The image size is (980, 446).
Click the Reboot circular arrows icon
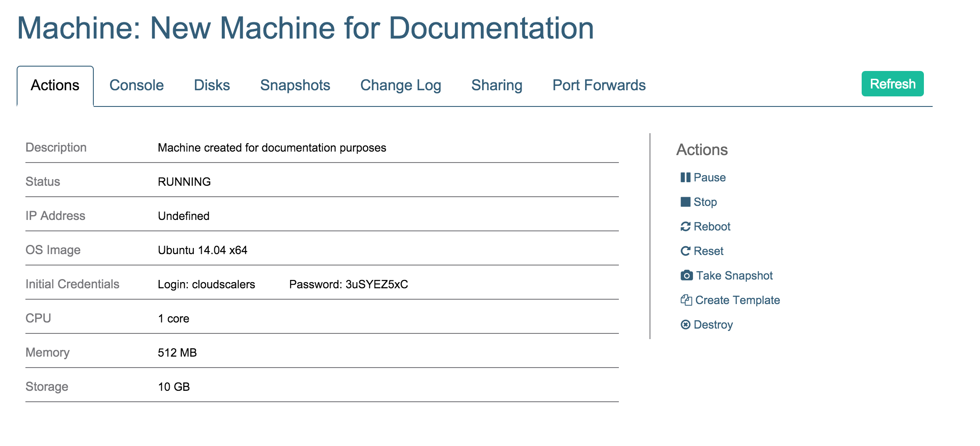(685, 227)
